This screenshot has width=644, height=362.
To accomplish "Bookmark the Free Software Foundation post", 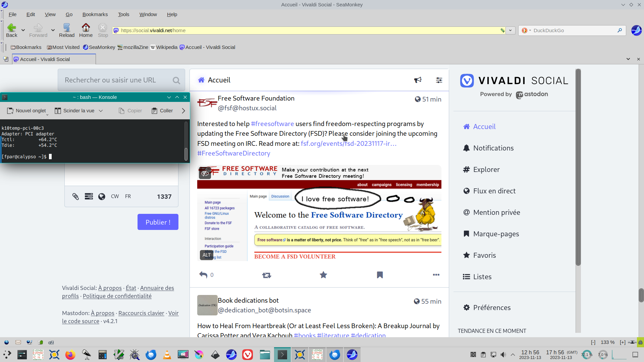I will point(380,275).
